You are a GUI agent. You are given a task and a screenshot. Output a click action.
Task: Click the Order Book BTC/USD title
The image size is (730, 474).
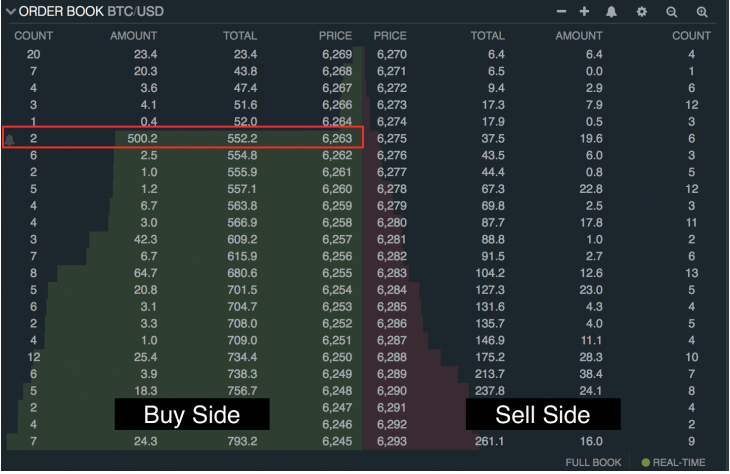coord(90,12)
